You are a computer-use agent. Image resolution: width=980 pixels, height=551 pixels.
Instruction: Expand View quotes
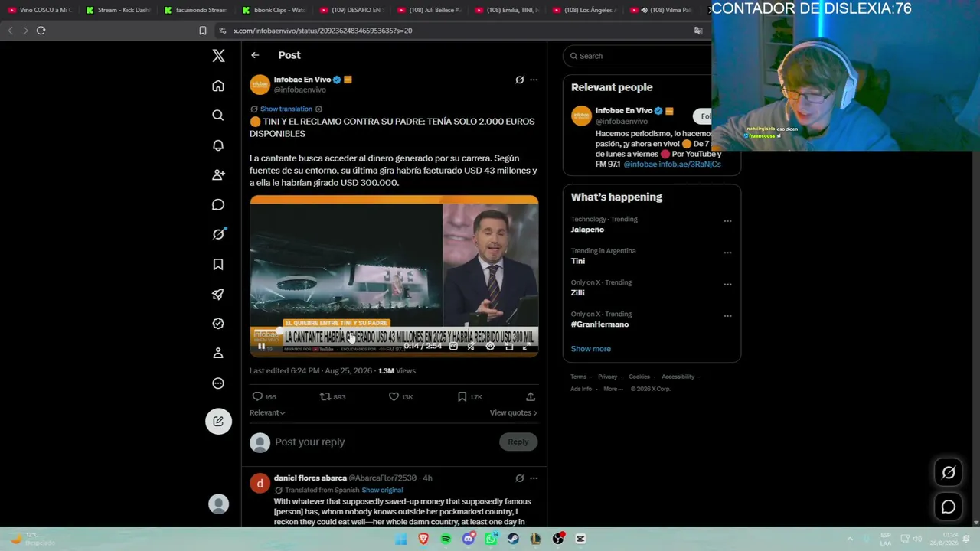point(513,413)
